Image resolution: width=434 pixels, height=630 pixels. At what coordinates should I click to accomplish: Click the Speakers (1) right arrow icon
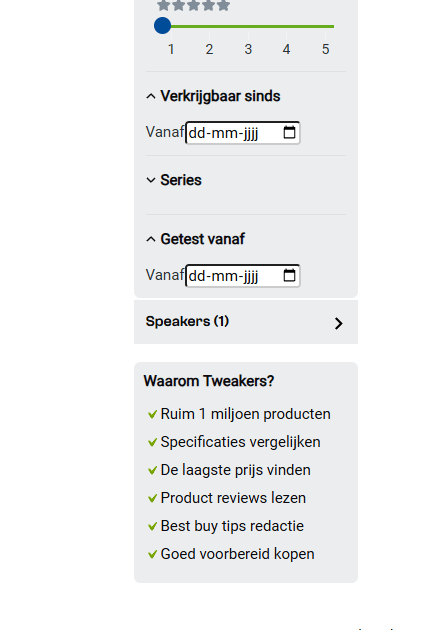coord(339,323)
